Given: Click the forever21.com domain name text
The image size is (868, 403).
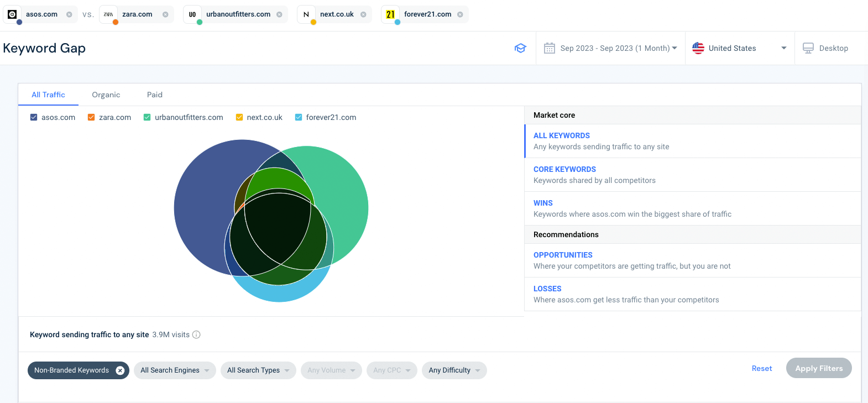Looking at the screenshot, I should pos(427,14).
